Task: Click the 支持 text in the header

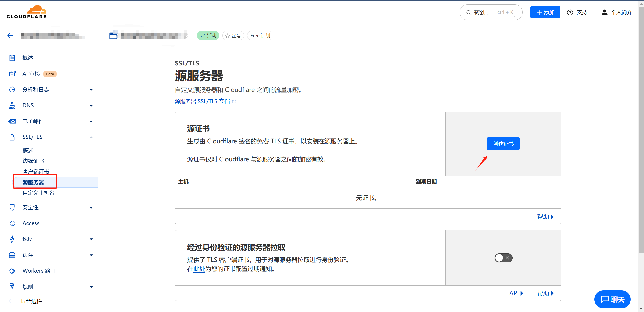Action: 582,12
